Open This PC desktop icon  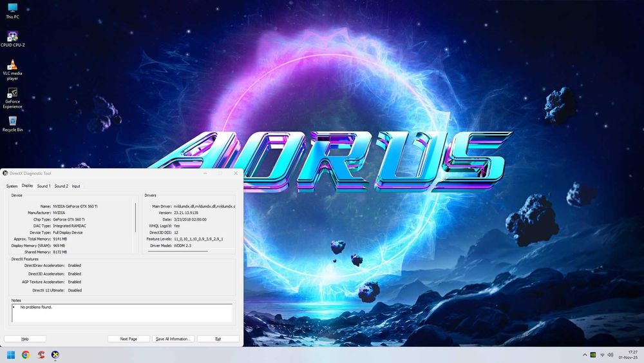point(12,11)
